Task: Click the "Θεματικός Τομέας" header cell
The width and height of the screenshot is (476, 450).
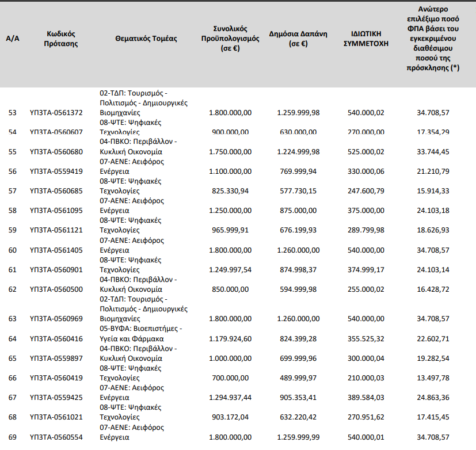Action: pos(146,39)
